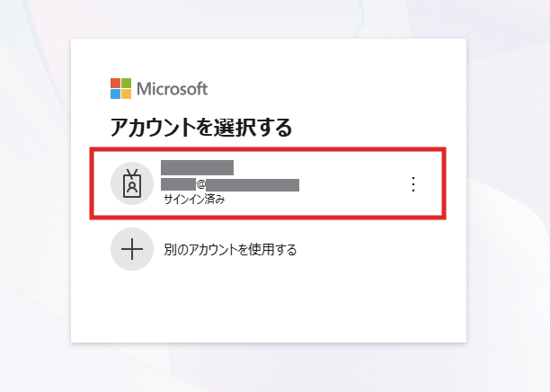The height and width of the screenshot is (392, 550).
Task: Click the redacted email username before @
Action: point(178,184)
